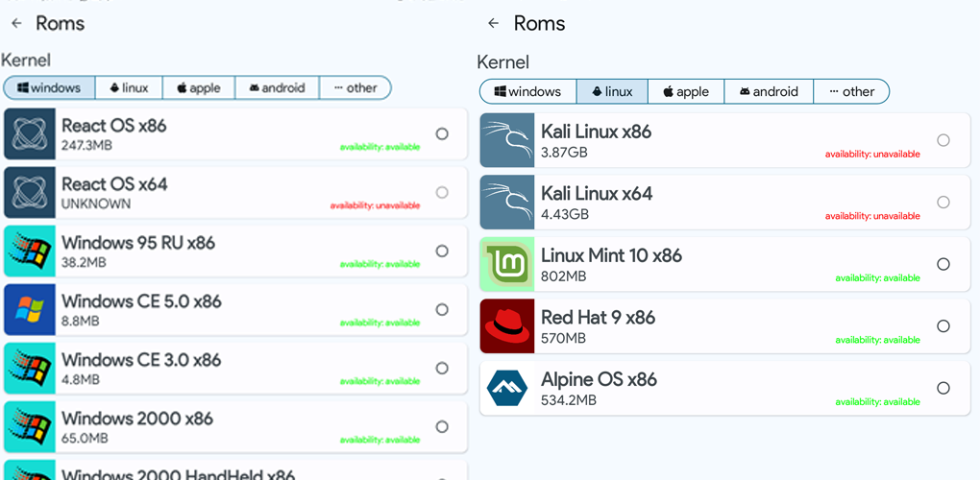Click the unavailable status of Kali Linux x86
980x480 pixels.
(x=872, y=155)
